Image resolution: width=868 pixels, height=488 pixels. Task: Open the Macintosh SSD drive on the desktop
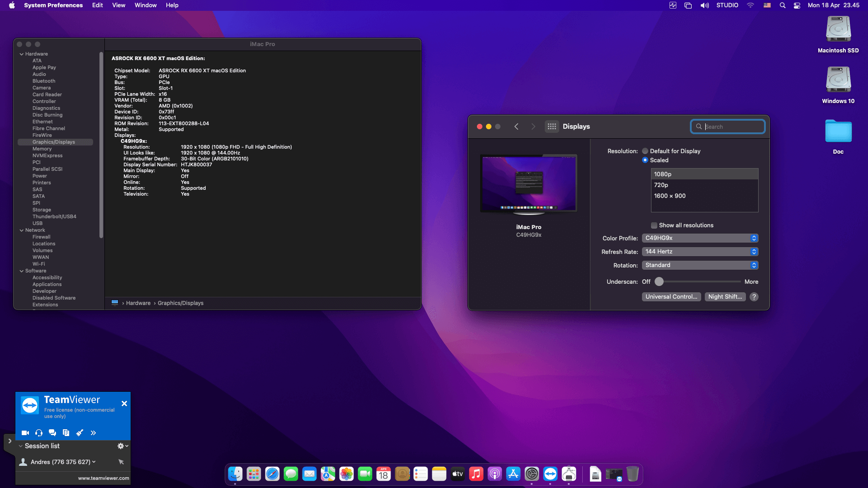pyautogui.click(x=838, y=34)
